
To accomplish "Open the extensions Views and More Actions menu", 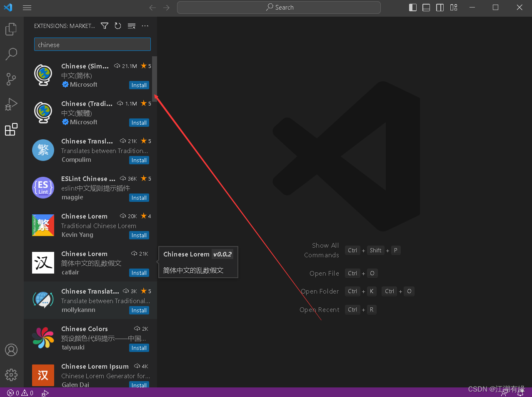I will (x=145, y=26).
